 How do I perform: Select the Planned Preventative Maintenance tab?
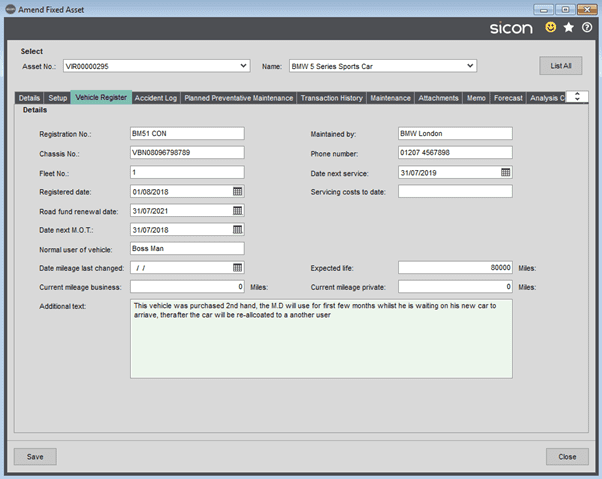point(238,98)
